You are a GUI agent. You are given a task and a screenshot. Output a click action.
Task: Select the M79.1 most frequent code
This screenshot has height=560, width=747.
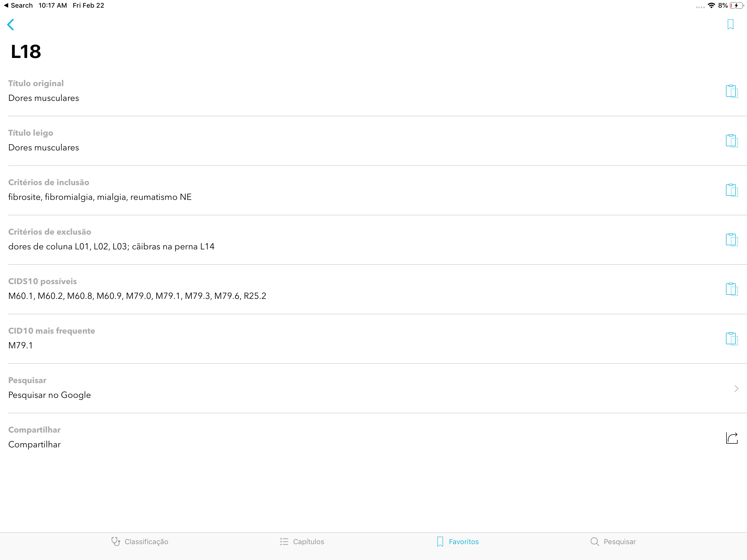(20, 345)
